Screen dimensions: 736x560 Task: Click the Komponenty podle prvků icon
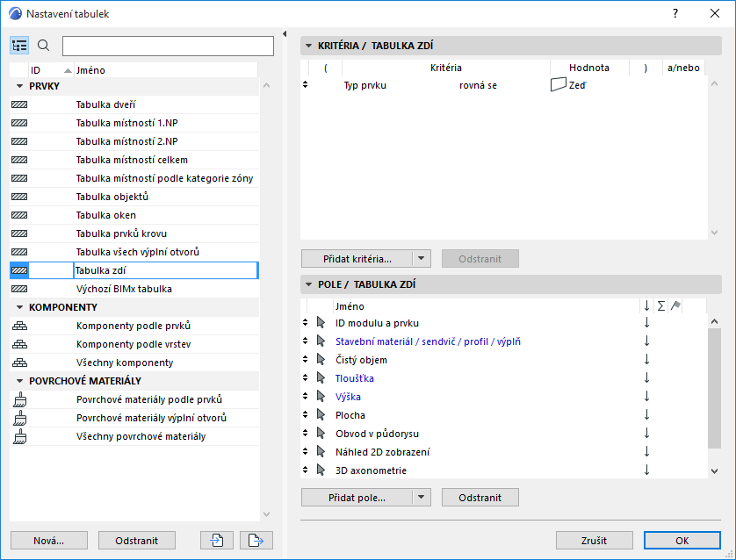pos(19,326)
